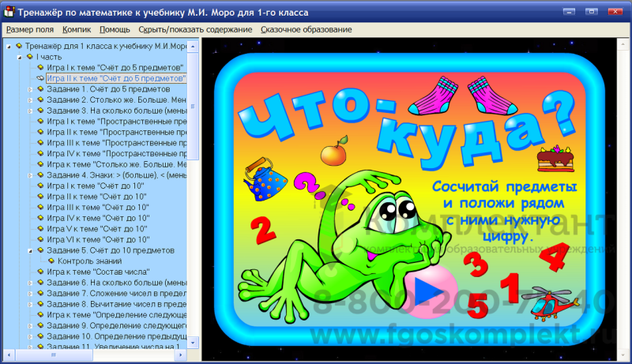Select "Игра III к теме Счёт до 10"
Image resolution: width=632 pixels, height=364 pixels.
(97, 208)
